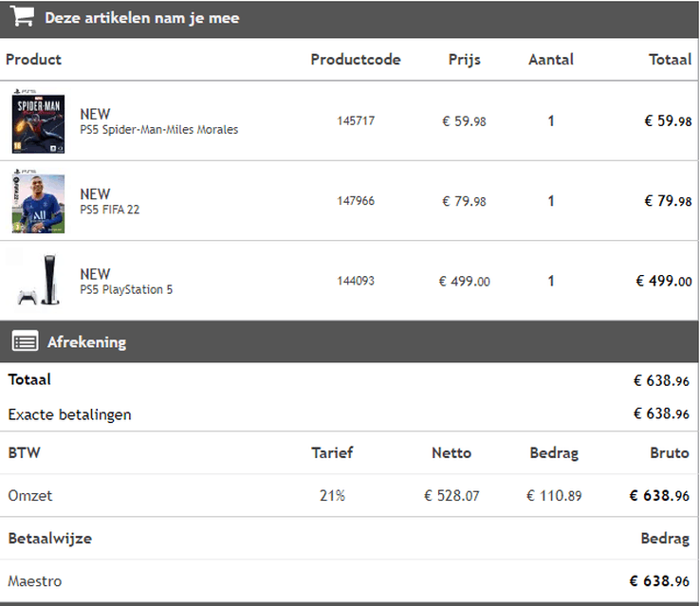This screenshot has height=606, width=700.
Task: Open the FIFA 22 game cover thumbnail
Action: (38, 201)
